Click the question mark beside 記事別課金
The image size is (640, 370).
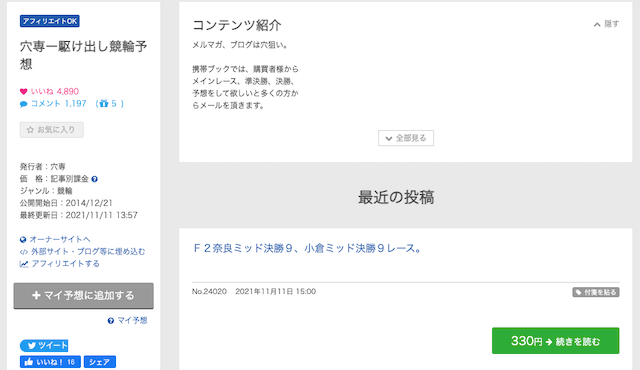95,179
